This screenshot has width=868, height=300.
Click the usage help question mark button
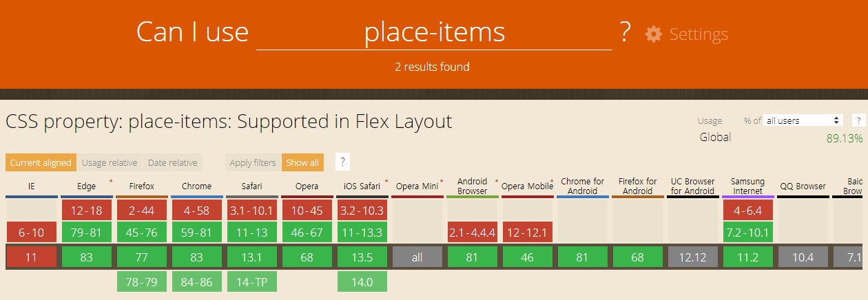coord(859,120)
